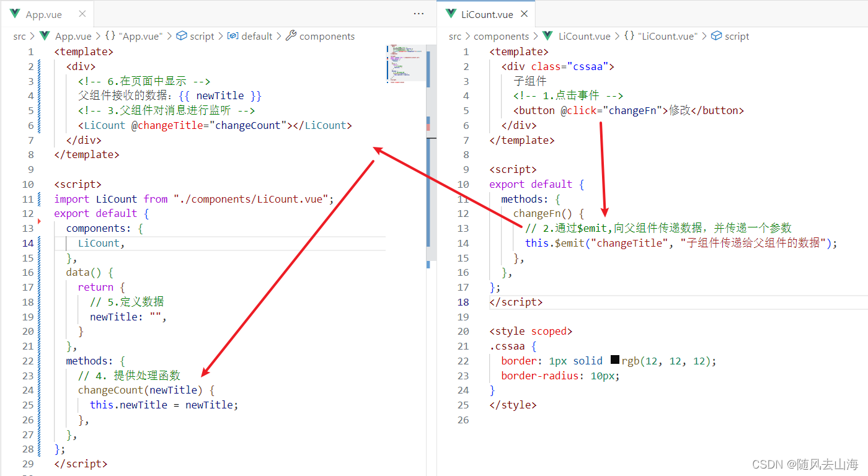Close the LiCount.vue tab
Image resolution: width=868 pixels, height=476 pixels.
tap(525, 14)
